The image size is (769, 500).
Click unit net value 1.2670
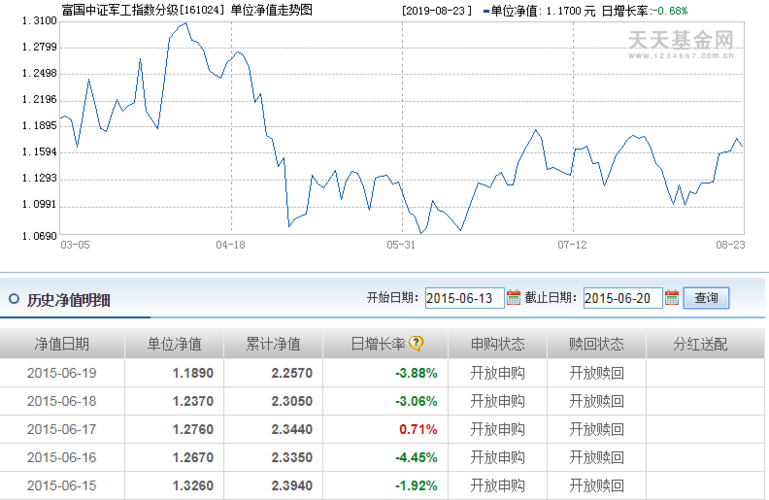[x=193, y=457]
